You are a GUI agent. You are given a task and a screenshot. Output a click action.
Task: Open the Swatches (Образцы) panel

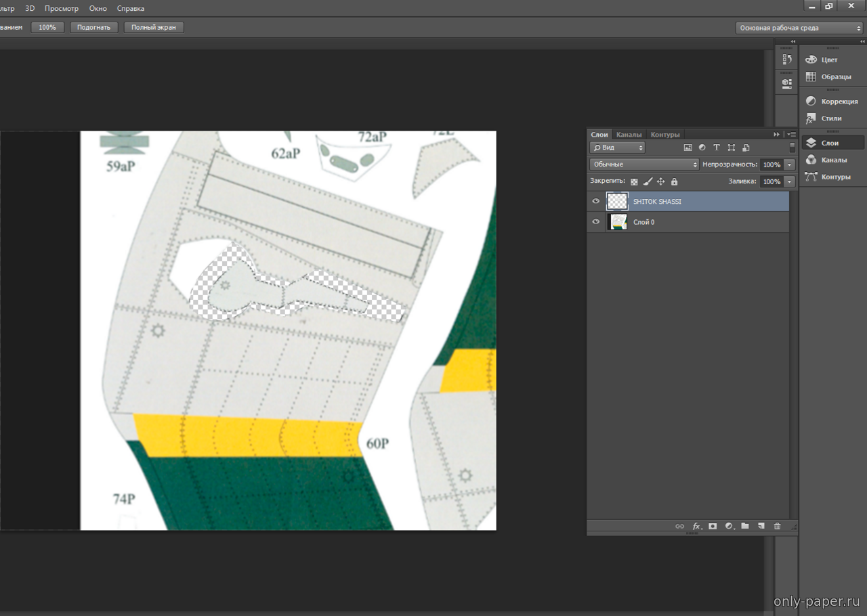[835, 76]
